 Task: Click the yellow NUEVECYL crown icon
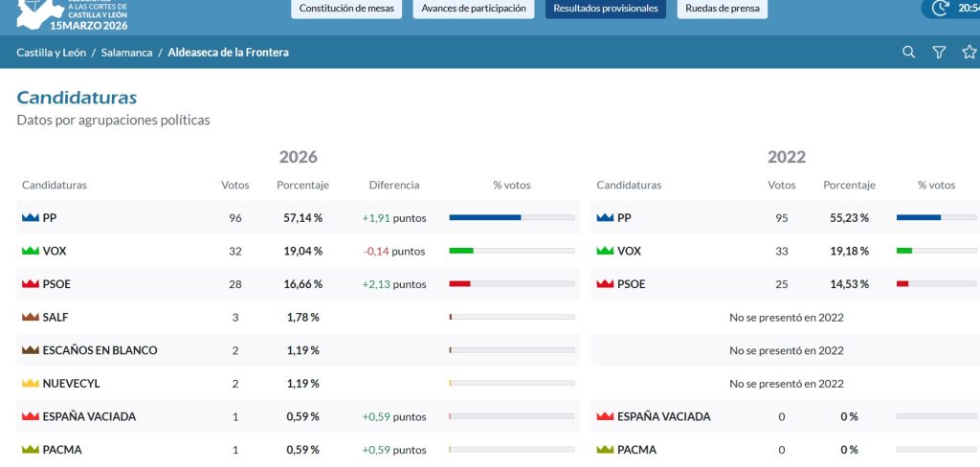[30, 383]
